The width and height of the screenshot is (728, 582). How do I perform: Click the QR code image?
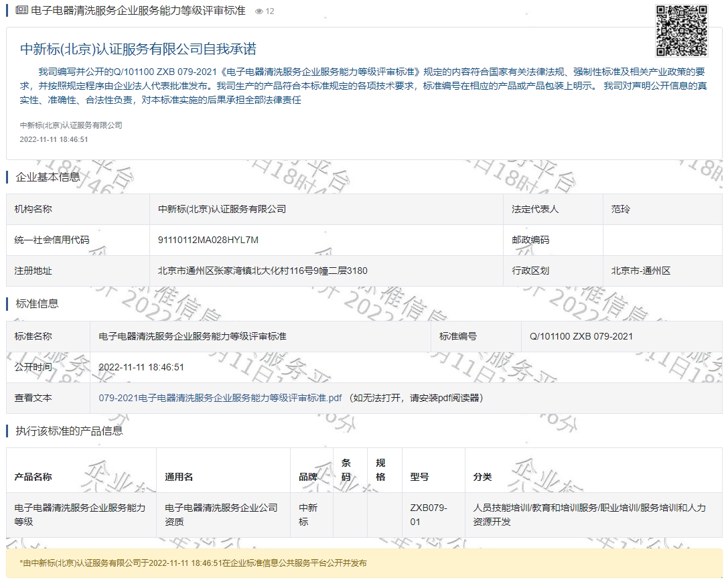point(681,31)
